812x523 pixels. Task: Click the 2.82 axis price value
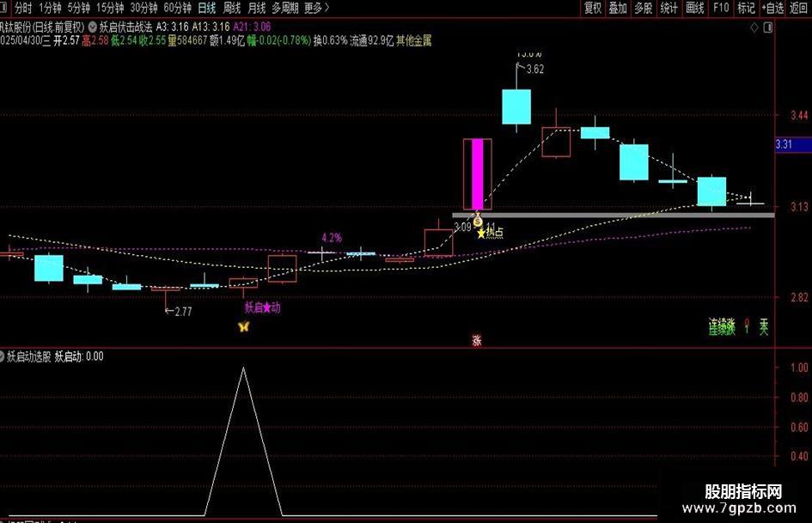[x=799, y=297]
